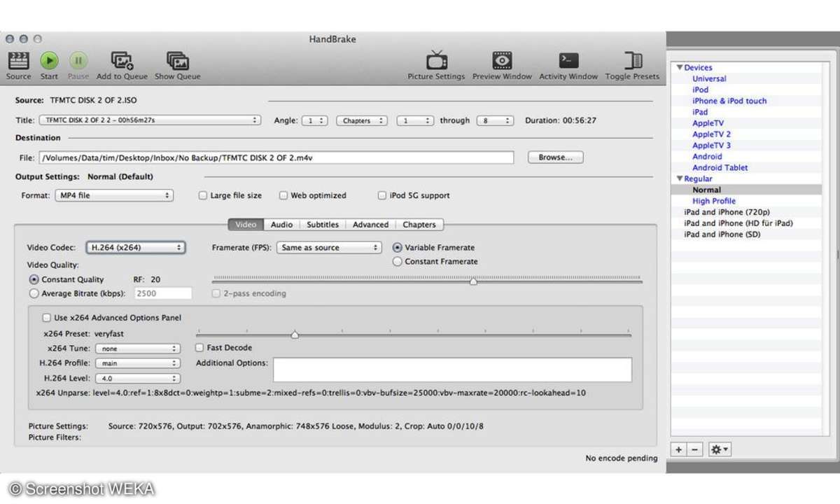Collapse the Devices preset group

pyautogui.click(x=679, y=68)
